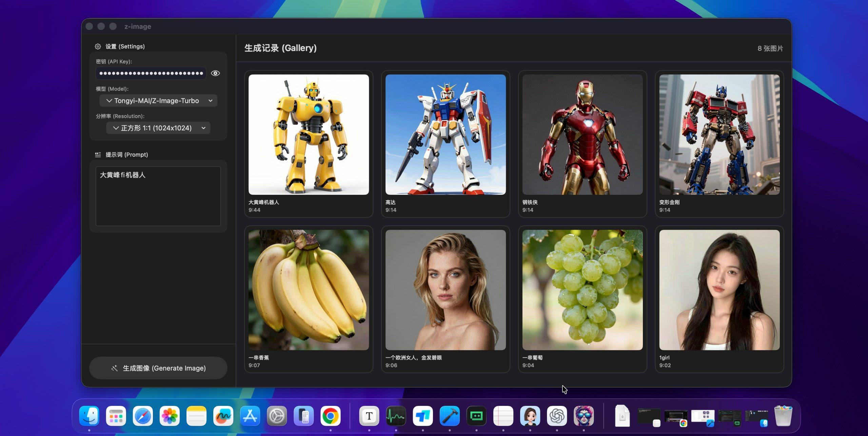Open the Gundam (高达) image thumbnail
This screenshot has height=436, width=868.
pyautogui.click(x=446, y=134)
